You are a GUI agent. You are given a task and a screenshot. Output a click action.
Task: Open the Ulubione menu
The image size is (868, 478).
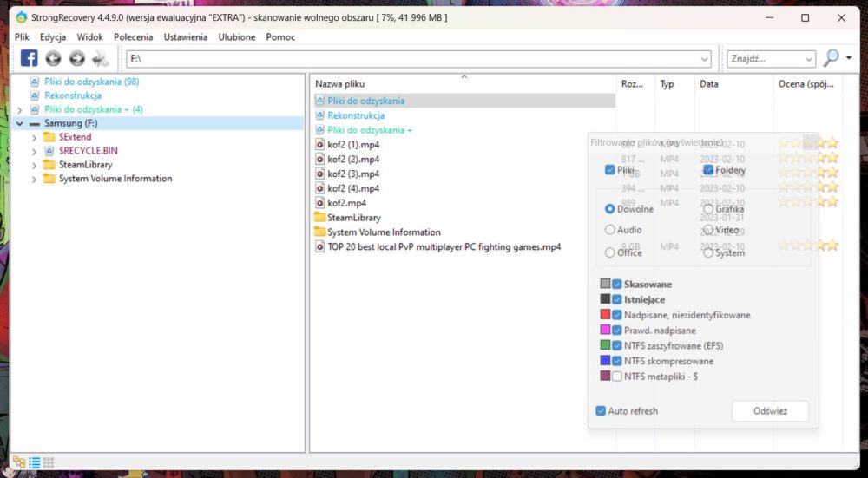pyautogui.click(x=237, y=37)
